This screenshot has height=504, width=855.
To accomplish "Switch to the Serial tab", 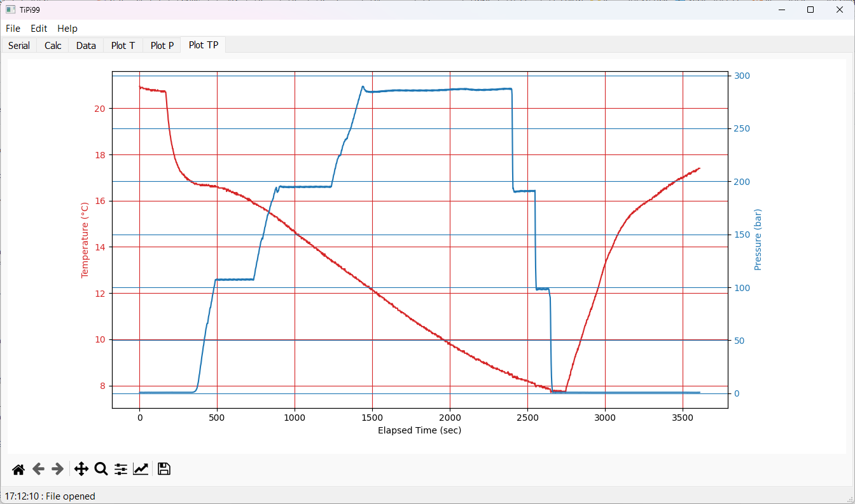I will 19,45.
